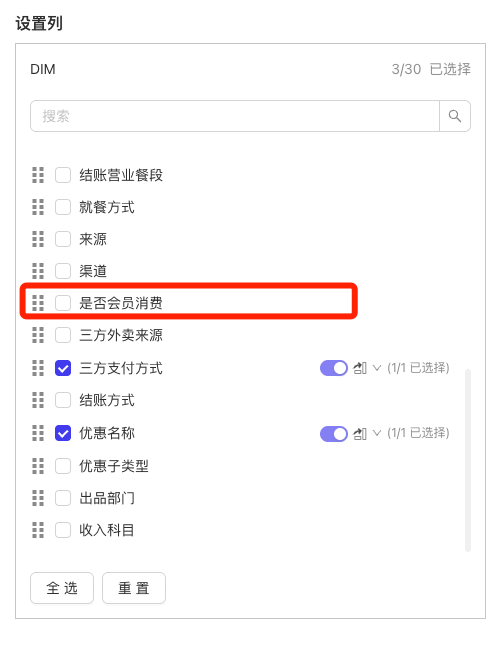Grab the drag handle beside 结账营业餐段
The height and width of the screenshot is (666, 490).
[38, 175]
